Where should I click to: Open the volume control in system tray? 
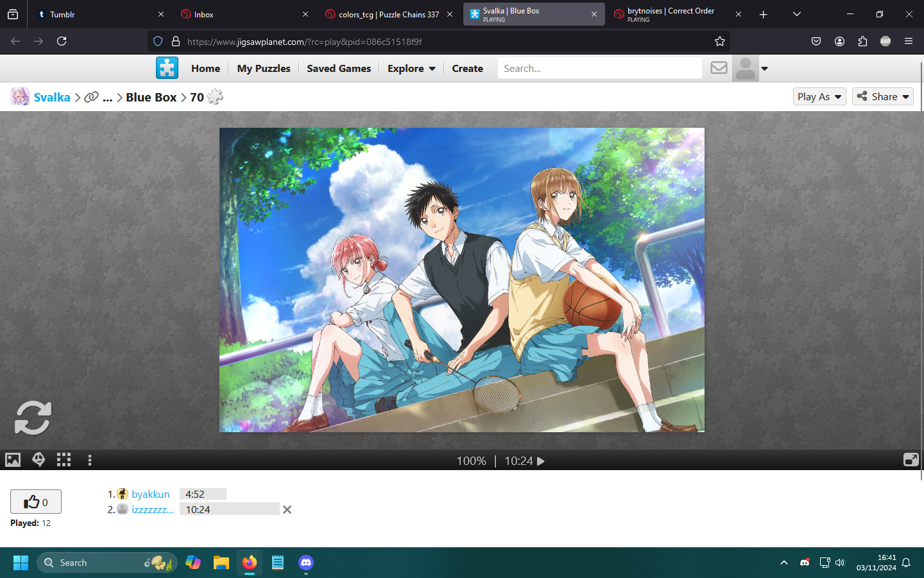[840, 563]
